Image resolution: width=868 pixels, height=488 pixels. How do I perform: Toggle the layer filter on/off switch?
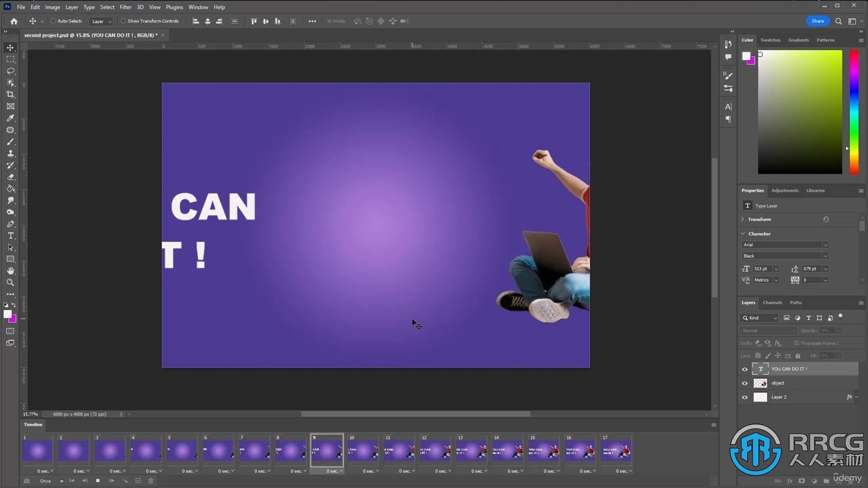click(x=840, y=317)
